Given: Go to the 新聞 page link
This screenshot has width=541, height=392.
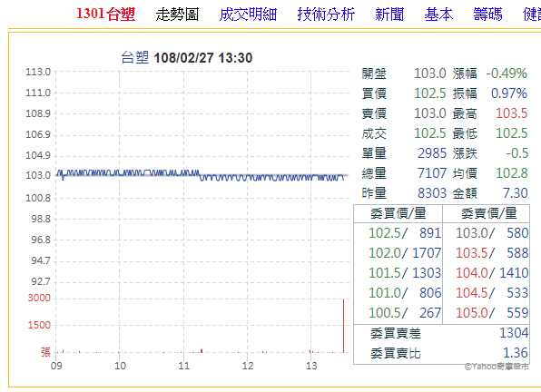Looking at the screenshot, I should (x=389, y=15).
